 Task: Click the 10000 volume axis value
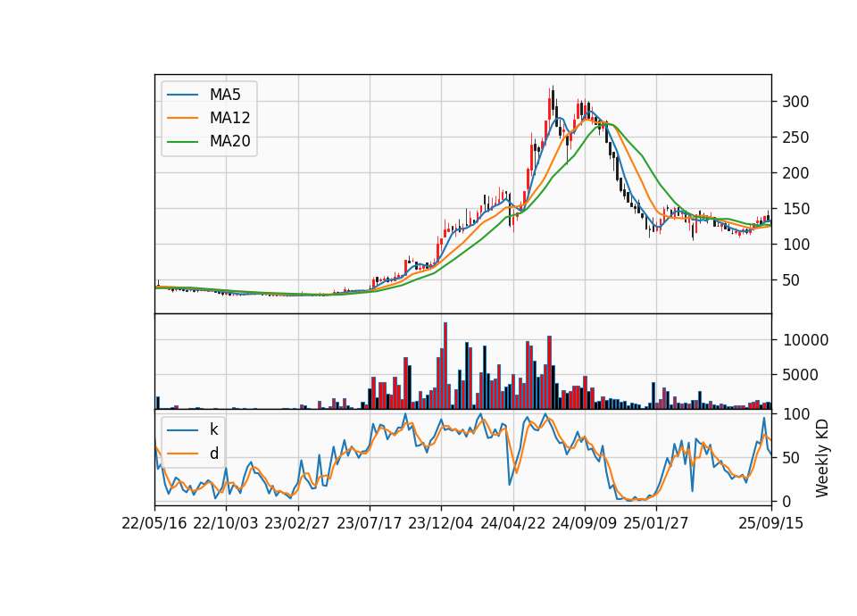click(805, 340)
